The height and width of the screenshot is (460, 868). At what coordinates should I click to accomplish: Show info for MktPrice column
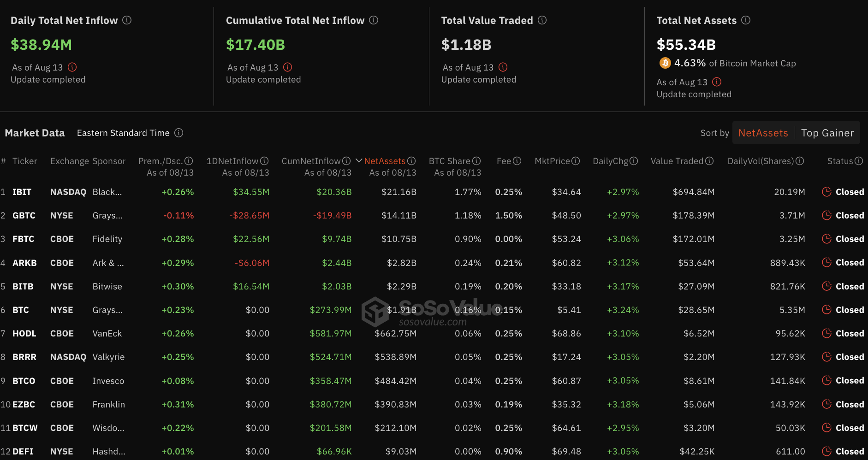point(576,161)
